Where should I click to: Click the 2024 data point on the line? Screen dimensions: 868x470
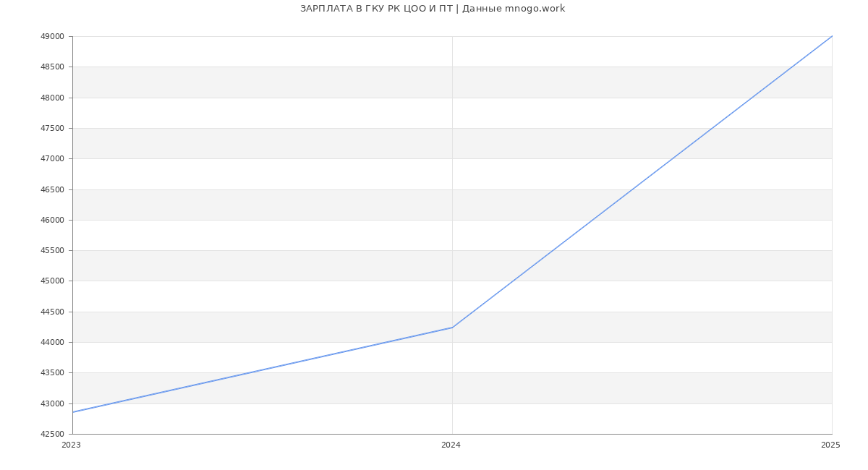[452, 328]
